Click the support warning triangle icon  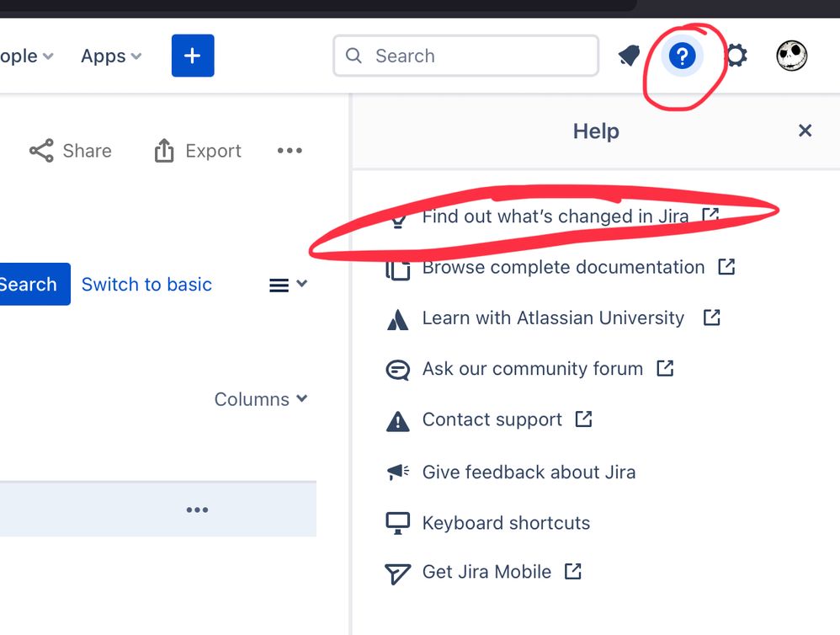tap(397, 421)
